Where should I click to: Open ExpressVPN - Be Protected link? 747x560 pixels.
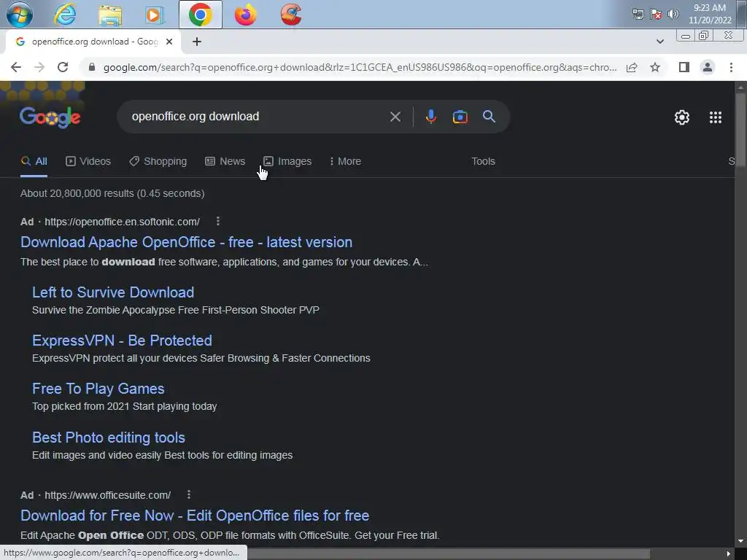(x=122, y=341)
